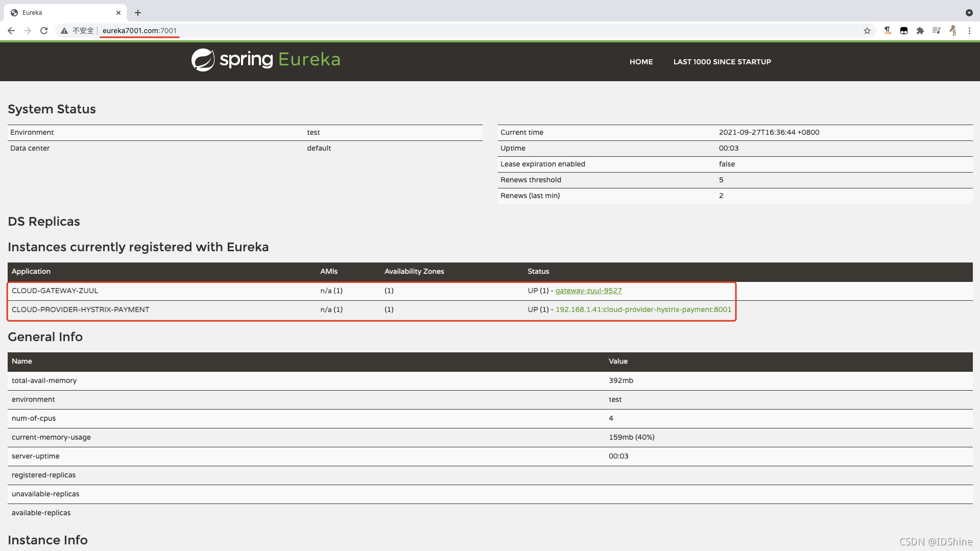Click the Environment label in System Status

click(x=32, y=132)
